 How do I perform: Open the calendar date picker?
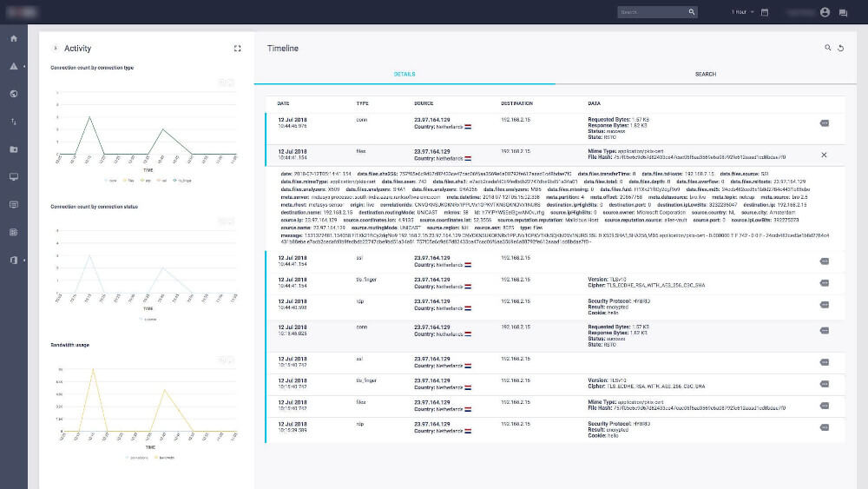coord(765,12)
